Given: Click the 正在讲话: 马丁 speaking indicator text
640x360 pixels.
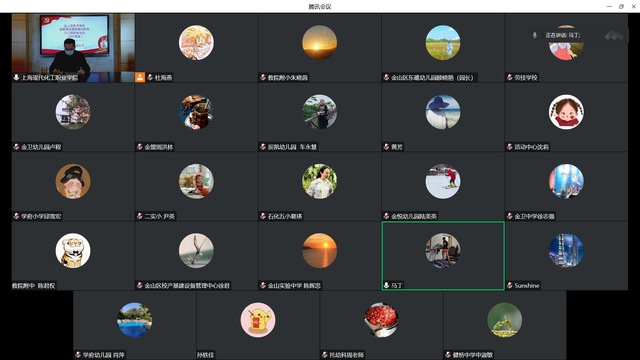Looking at the screenshot, I should click(x=563, y=36).
